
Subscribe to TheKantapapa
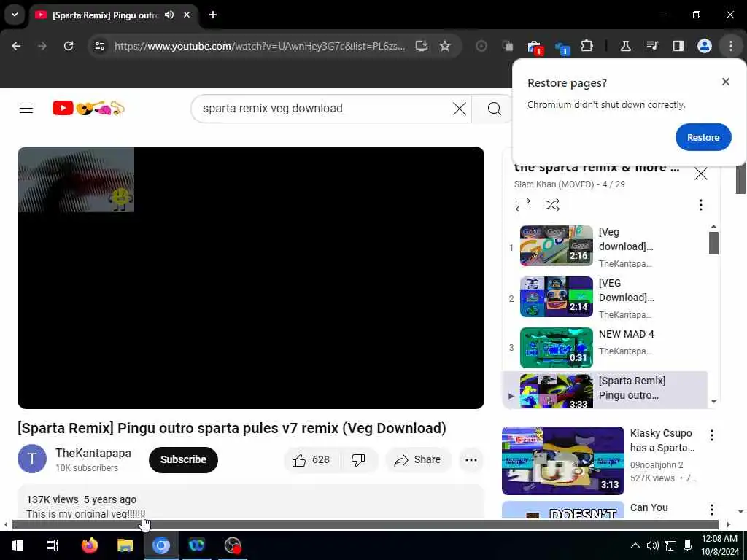183,459
